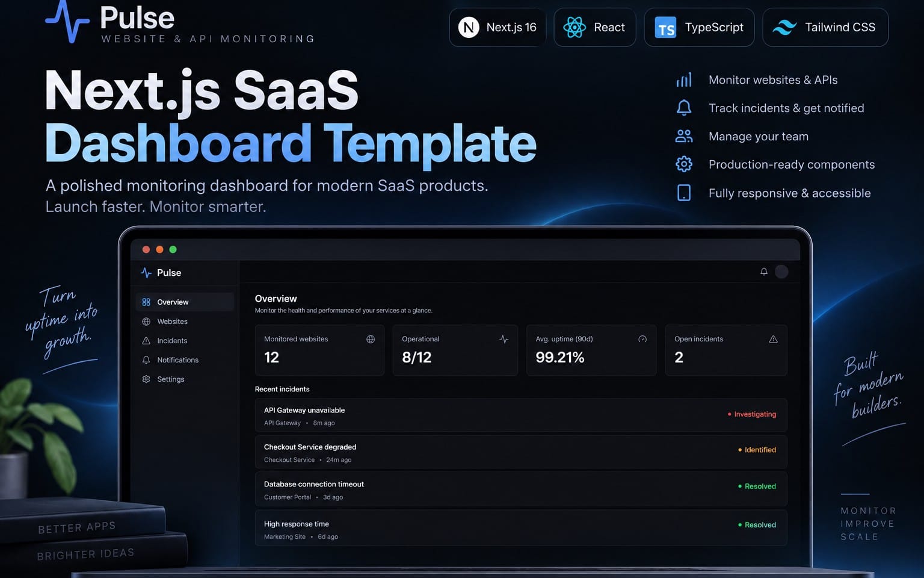Click the bell icon beside Track incidents
This screenshot has height=578, width=924.
(x=684, y=108)
